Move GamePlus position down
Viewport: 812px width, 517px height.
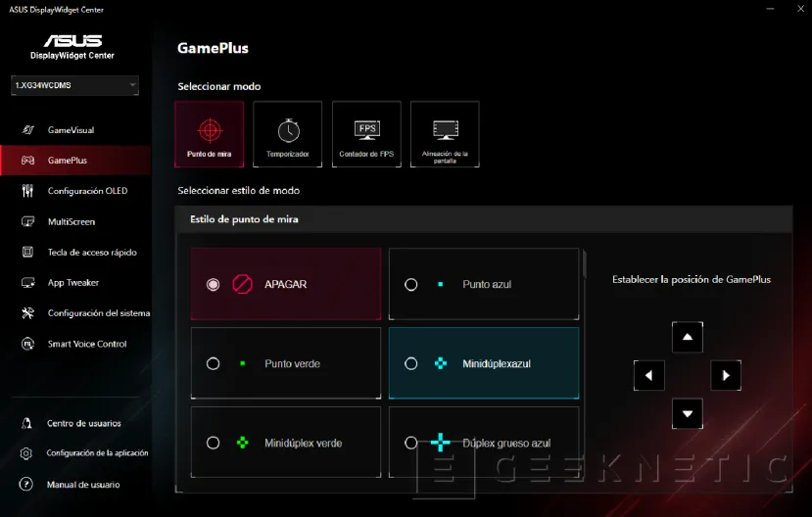click(x=688, y=413)
